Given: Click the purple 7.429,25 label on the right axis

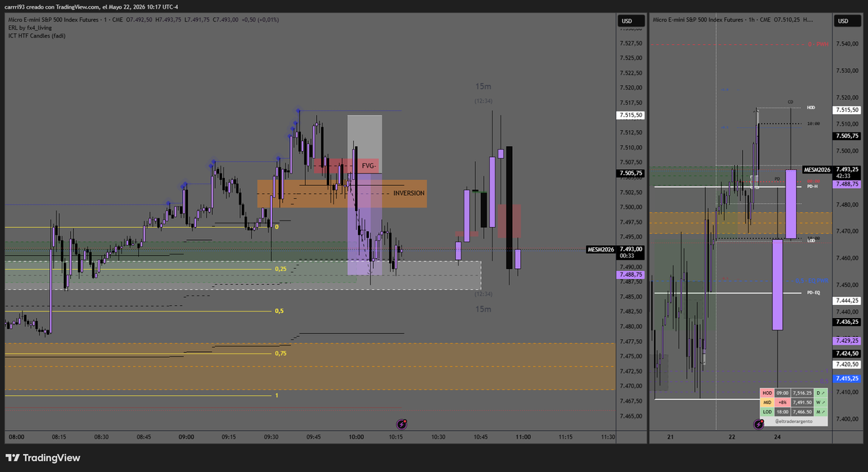Looking at the screenshot, I should pyautogui.click(x=846, y=340).
